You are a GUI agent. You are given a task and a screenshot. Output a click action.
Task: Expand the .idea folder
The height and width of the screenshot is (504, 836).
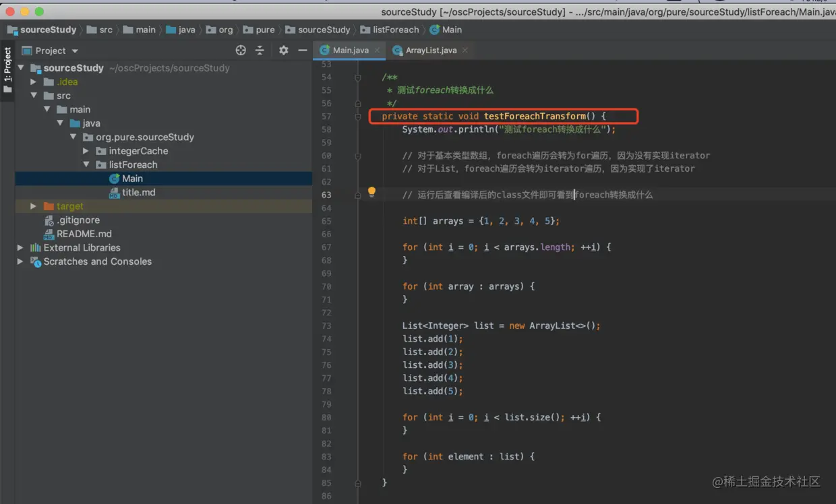33,82
